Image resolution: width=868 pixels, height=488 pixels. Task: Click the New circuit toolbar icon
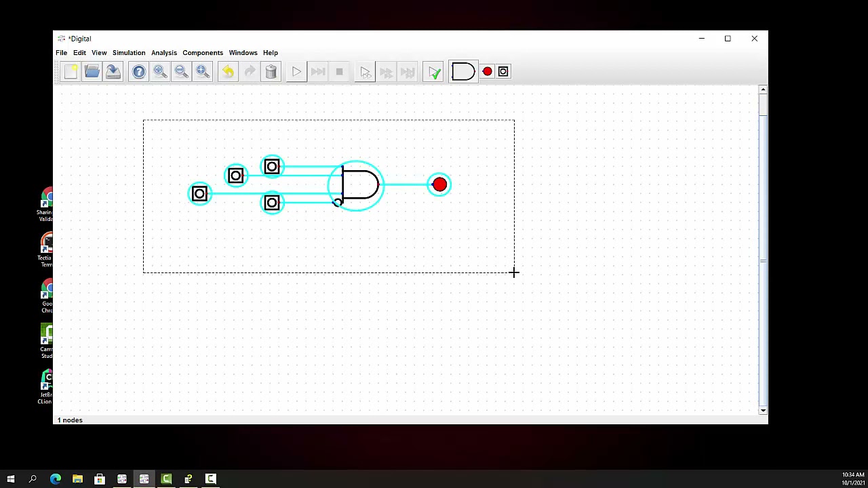click(71, 72)
